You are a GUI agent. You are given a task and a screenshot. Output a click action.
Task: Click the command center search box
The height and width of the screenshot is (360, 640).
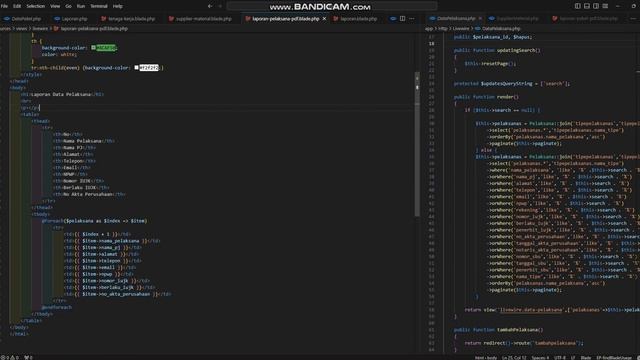pos(332,6)
